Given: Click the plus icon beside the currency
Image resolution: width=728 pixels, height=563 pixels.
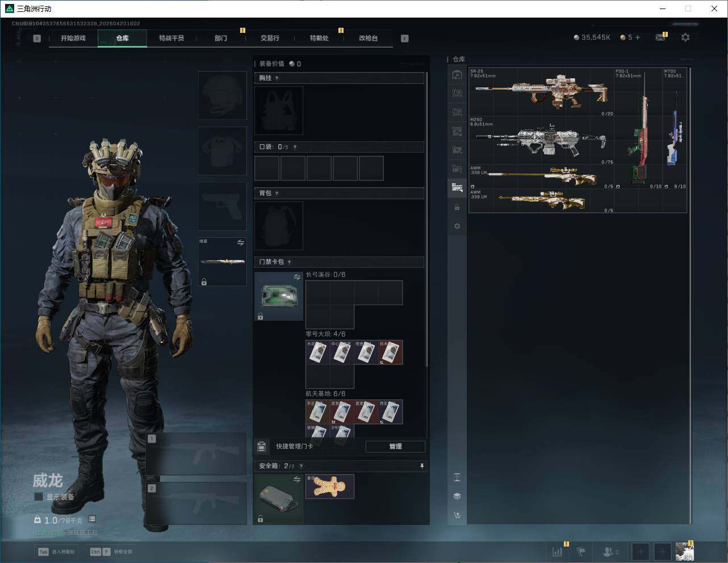Looking at the screenshot, I should pyautogui.click(x=637, y=37).
